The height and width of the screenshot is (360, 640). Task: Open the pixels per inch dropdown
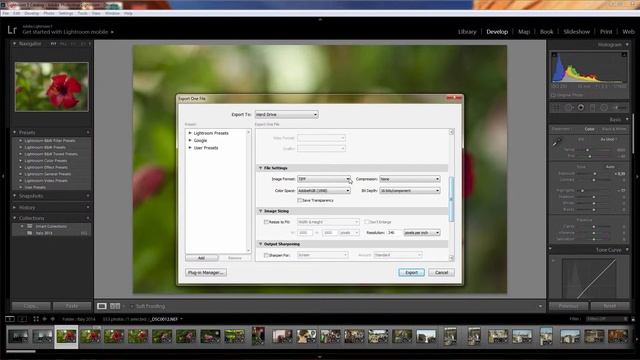click(x=422, y=233)
